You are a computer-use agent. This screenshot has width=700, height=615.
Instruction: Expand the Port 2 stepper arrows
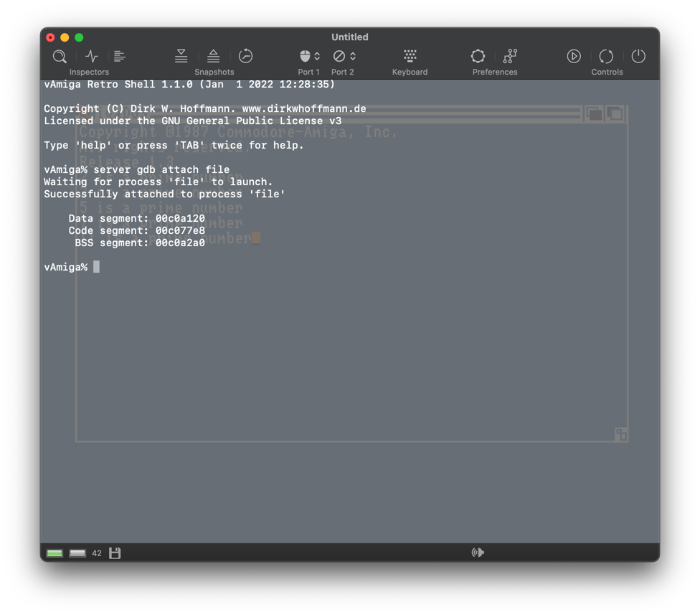click(x=353, y=56)
